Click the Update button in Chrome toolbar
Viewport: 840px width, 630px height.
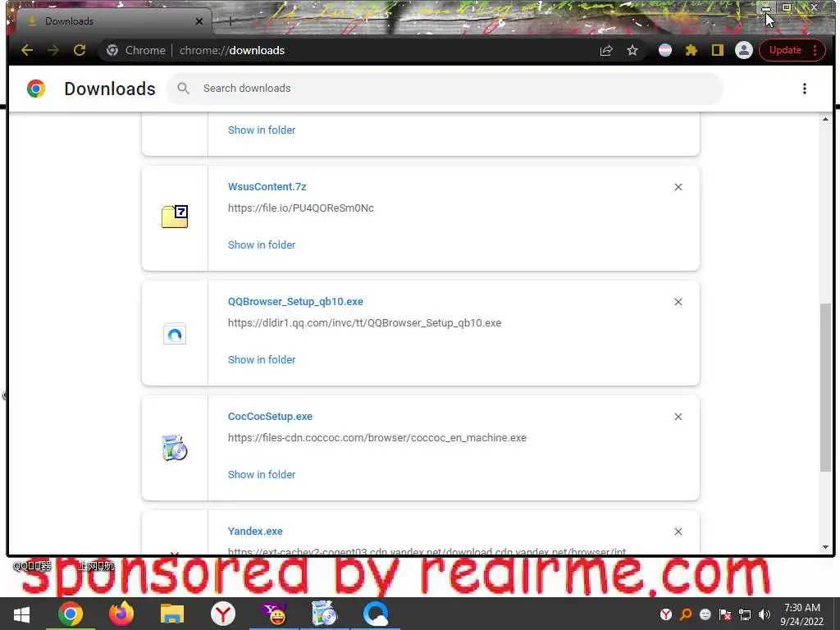click(785, 50)
